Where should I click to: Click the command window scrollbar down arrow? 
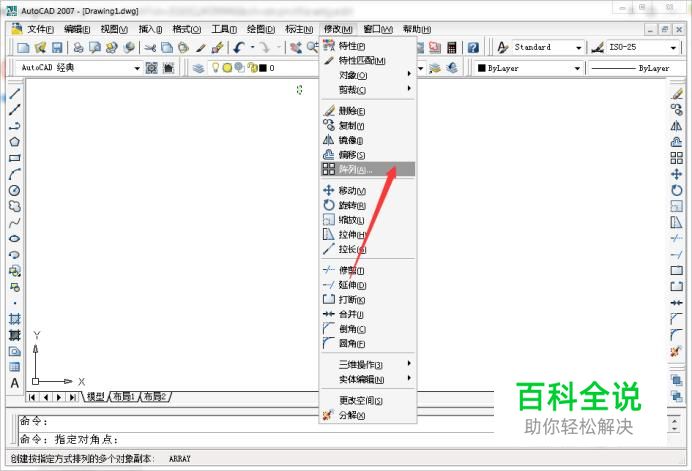pyautogui.click(x=674, y=429)
